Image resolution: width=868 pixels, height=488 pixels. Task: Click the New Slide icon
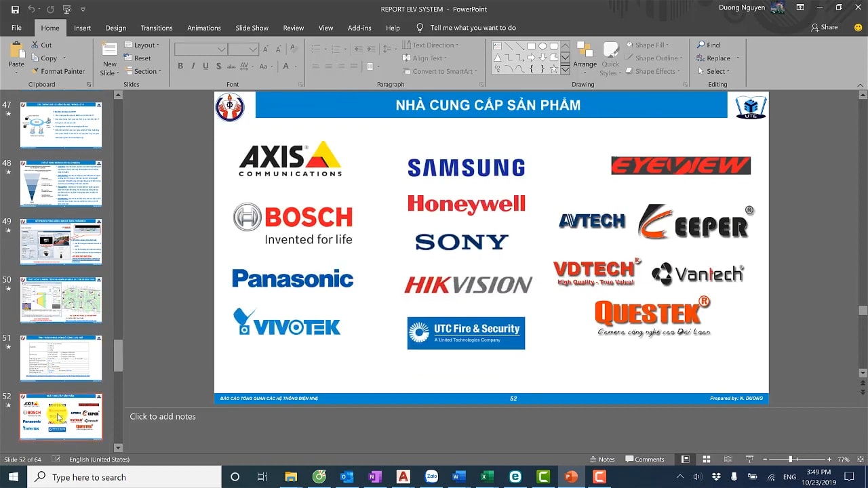click(109, 49)
